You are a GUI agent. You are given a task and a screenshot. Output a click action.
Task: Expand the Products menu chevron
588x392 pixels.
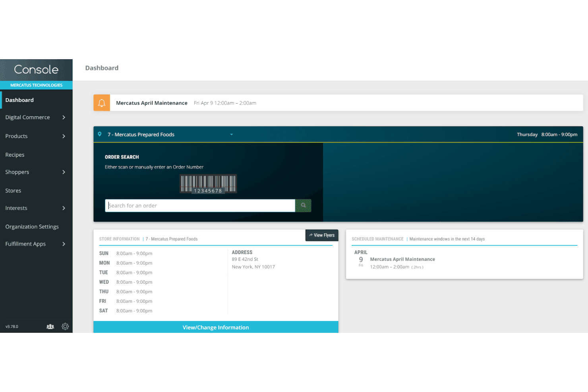tap(64, 136)
